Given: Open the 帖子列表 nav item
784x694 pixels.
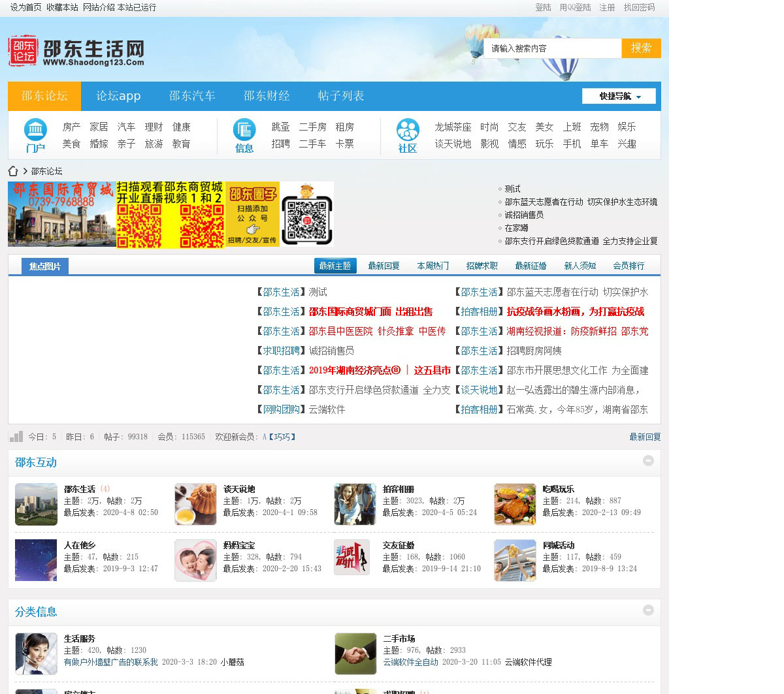Looking at the screenshot, I should point(341,96).
